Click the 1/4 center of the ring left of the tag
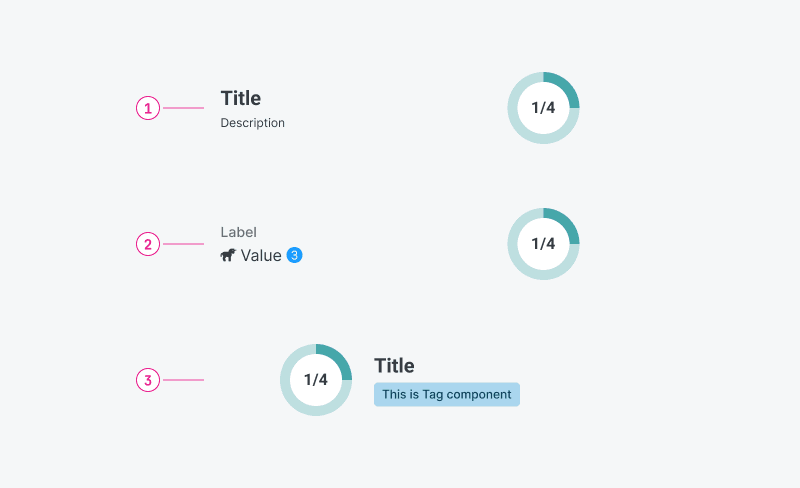Image resolution: width=800 pixels, height=488 pixels. click(x=316, y=380)
